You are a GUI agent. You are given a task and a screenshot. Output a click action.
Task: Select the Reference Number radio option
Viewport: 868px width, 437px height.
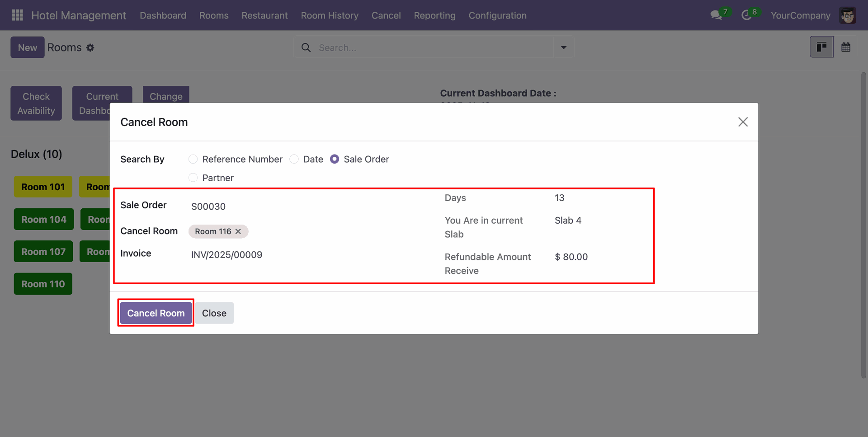coord(193,159)
